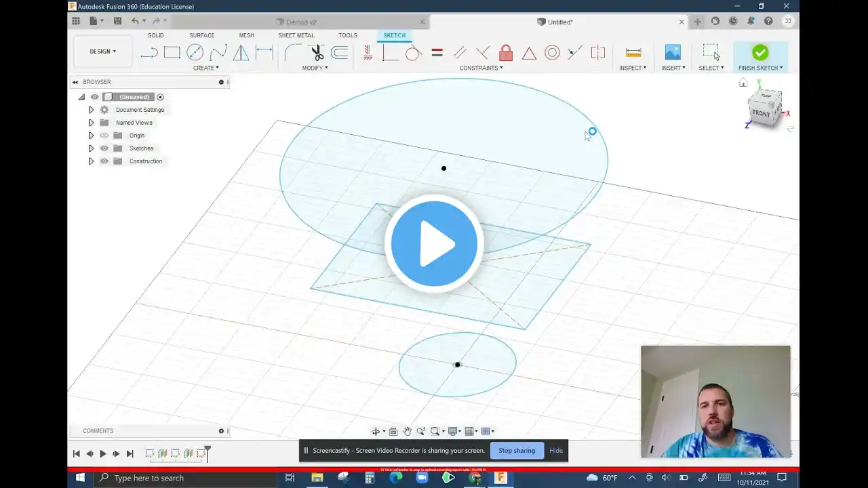The image size is (868, 488).
Task: Open the Design workspace dropdown
Action: [x=103, y=52]
